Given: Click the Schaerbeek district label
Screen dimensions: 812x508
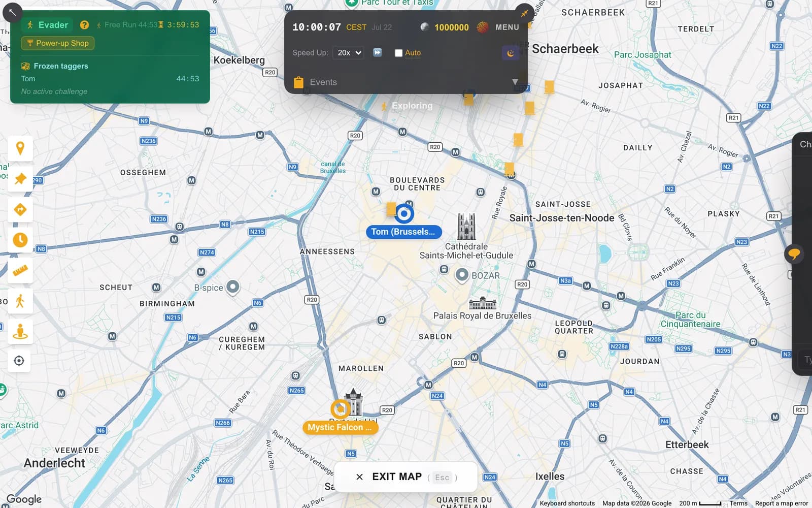Looking at the screenshot, I should (x=565, y=49).
